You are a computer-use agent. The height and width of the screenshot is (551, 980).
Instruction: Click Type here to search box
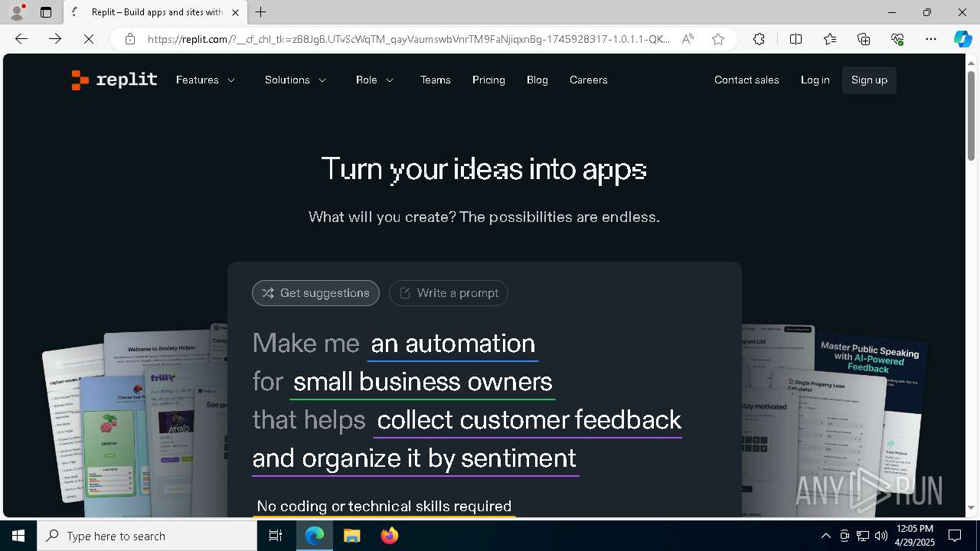pyautogui.click(x=147, y=536)
